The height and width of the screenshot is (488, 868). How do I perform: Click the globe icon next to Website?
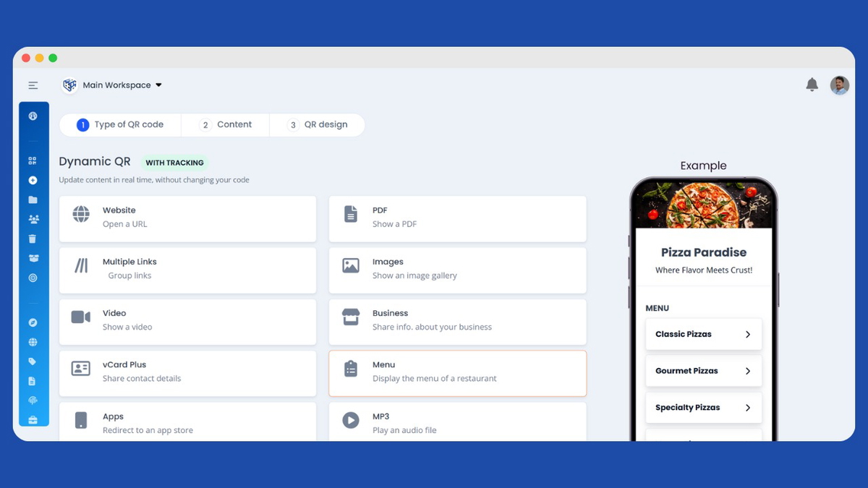[x=80, y=213]
